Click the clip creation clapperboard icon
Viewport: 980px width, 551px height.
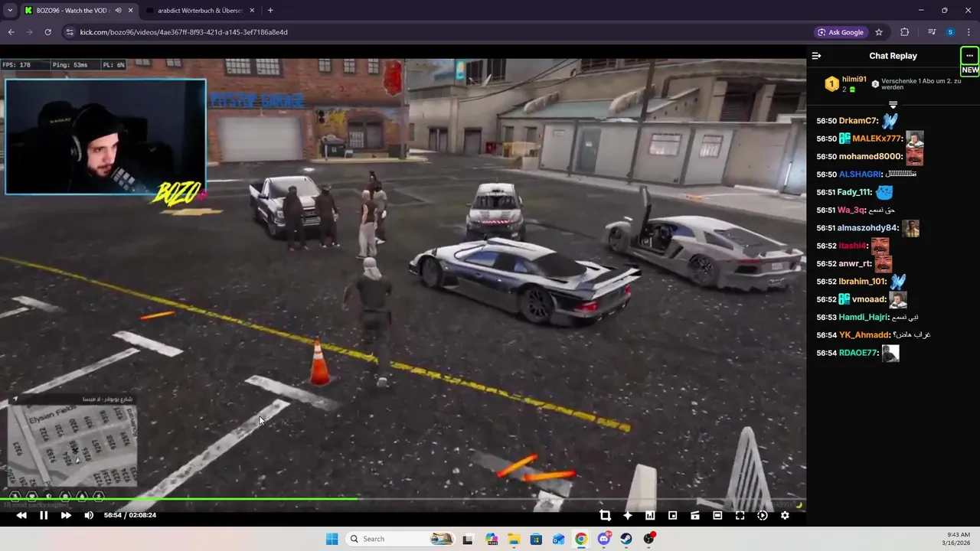click(695, 516)
